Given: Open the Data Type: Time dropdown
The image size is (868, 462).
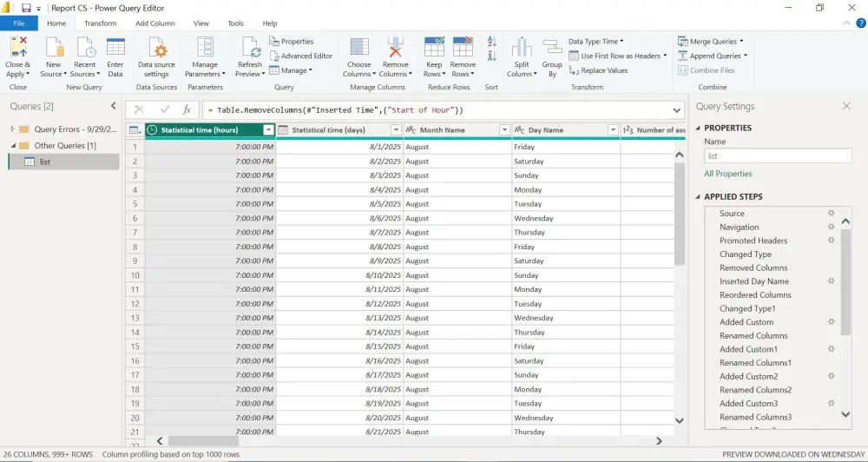Looking at the screenshot, I should point(596,42).
